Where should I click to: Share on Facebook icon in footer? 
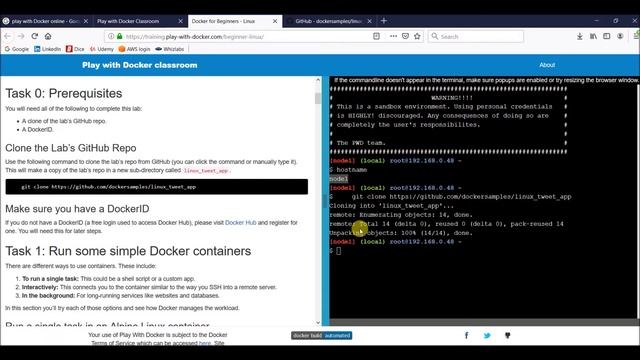pos(467,336)
